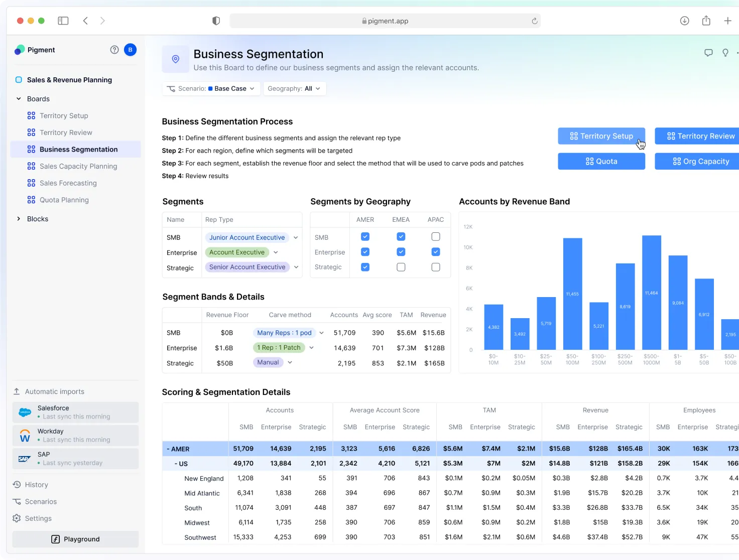Expand the Enterprise carve method dropdown
This screenshot has width=739, height=560.
(x=311, y=347)
